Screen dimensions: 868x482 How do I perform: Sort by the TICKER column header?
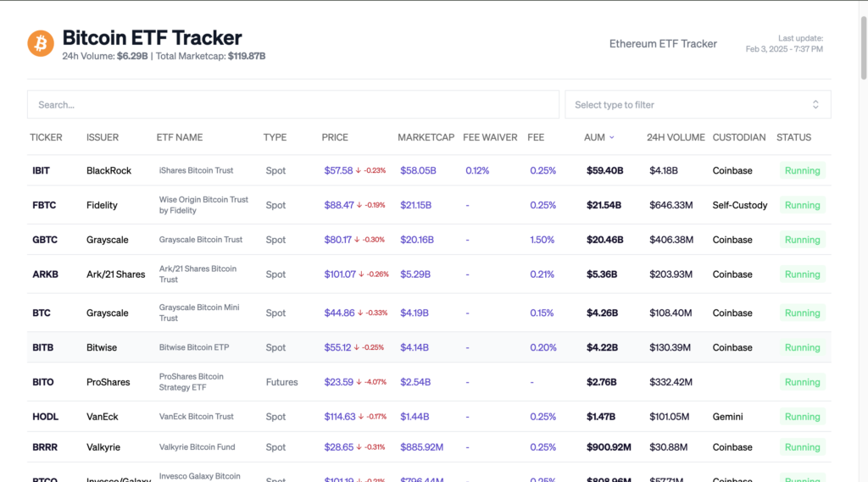point(46,137)
